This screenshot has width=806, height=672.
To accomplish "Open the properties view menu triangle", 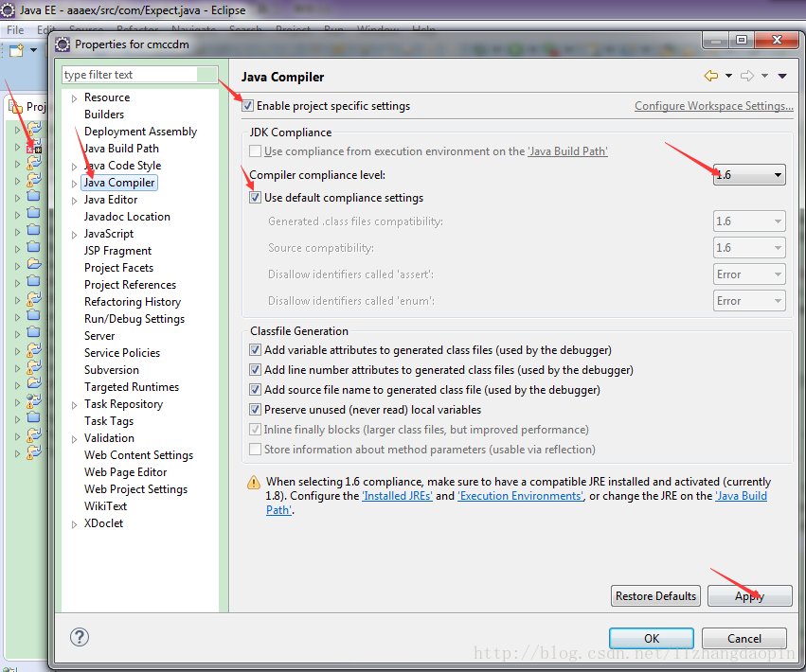I will point(782,76).
